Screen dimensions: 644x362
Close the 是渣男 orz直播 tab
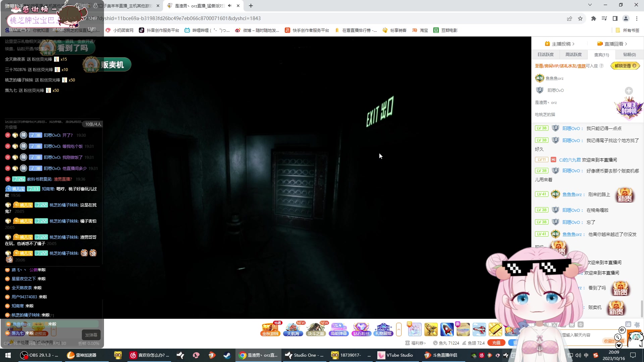click(238, 6)
